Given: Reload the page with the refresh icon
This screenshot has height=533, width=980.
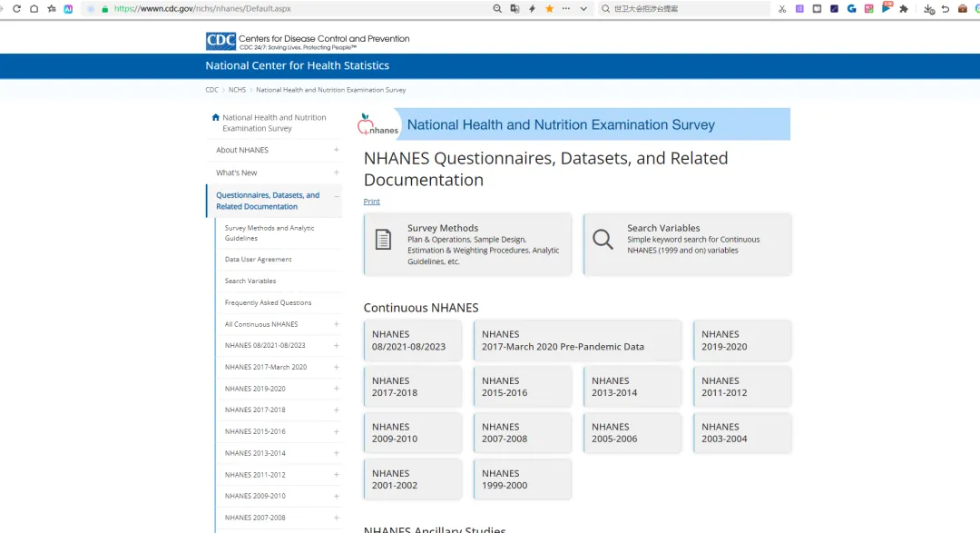Looking at the screenshot, I should point(17,9).
